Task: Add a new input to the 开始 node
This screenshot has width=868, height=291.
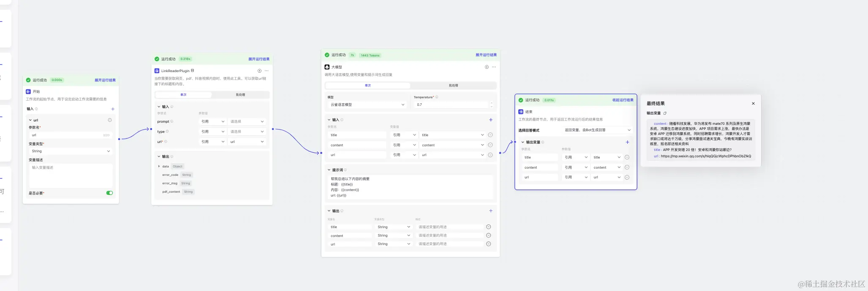Action: (113, 109)
